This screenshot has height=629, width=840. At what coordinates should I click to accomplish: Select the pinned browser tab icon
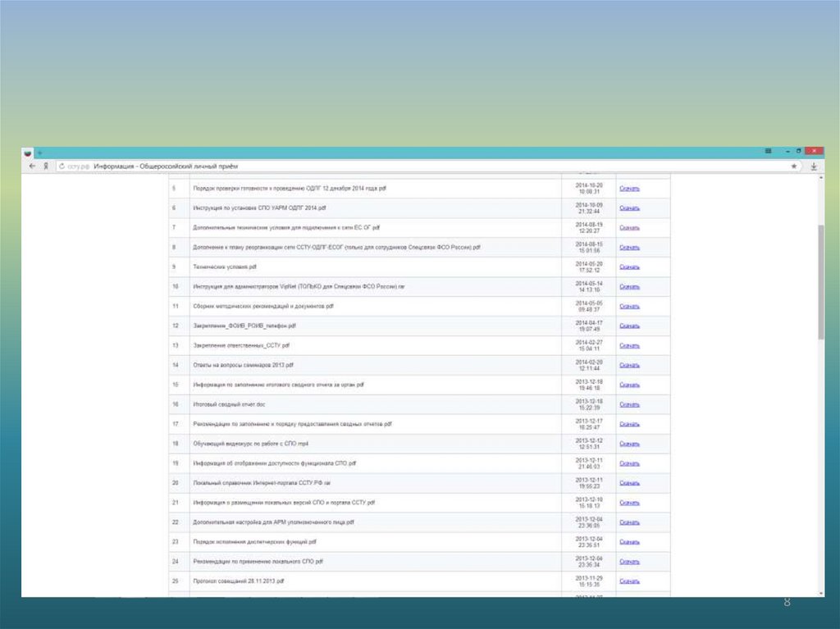click(27, 153)
